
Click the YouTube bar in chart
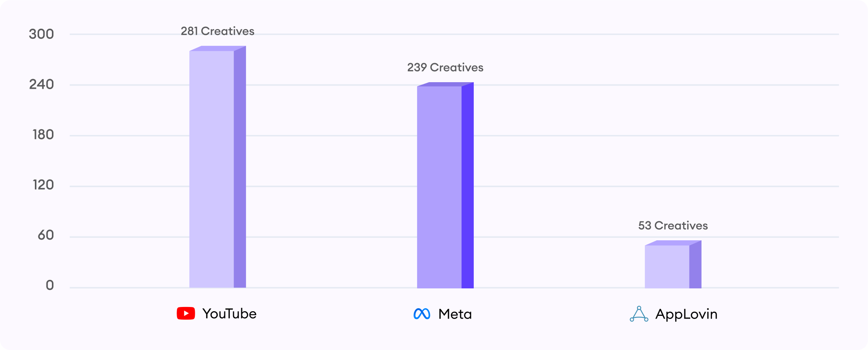218,167
